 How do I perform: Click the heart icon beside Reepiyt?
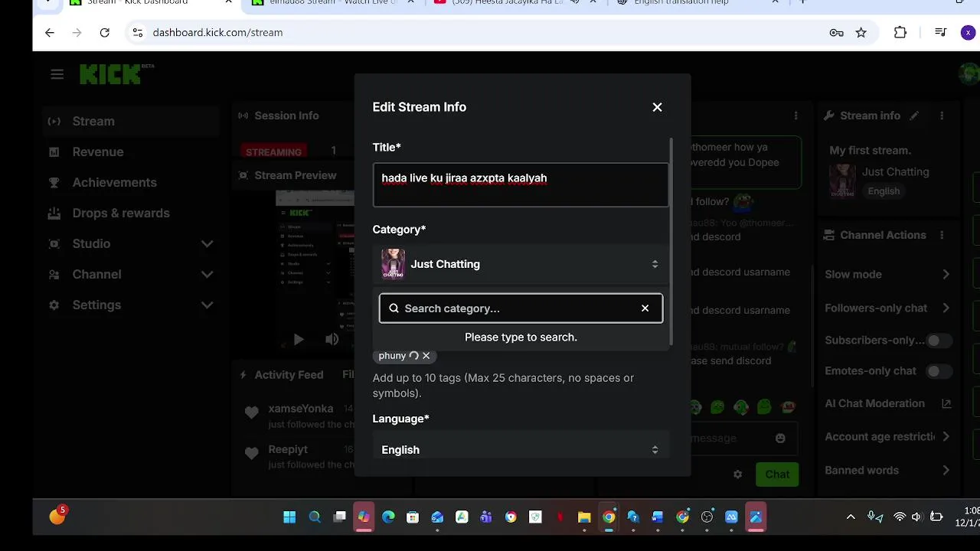[x=251, y=454]
